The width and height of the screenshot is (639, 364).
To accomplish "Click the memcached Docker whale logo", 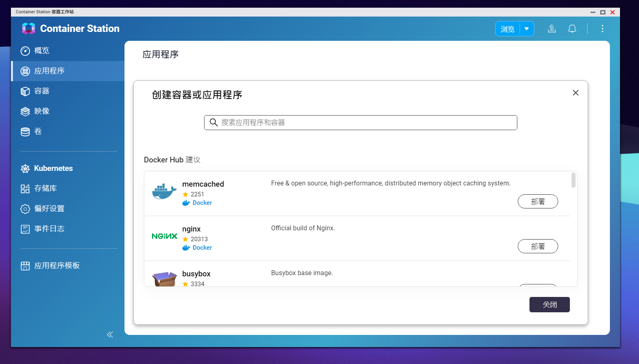I will click(164, 191).
